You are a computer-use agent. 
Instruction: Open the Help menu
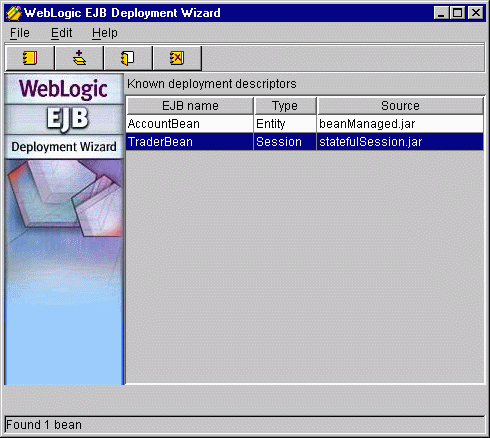[x=105, y=33]
